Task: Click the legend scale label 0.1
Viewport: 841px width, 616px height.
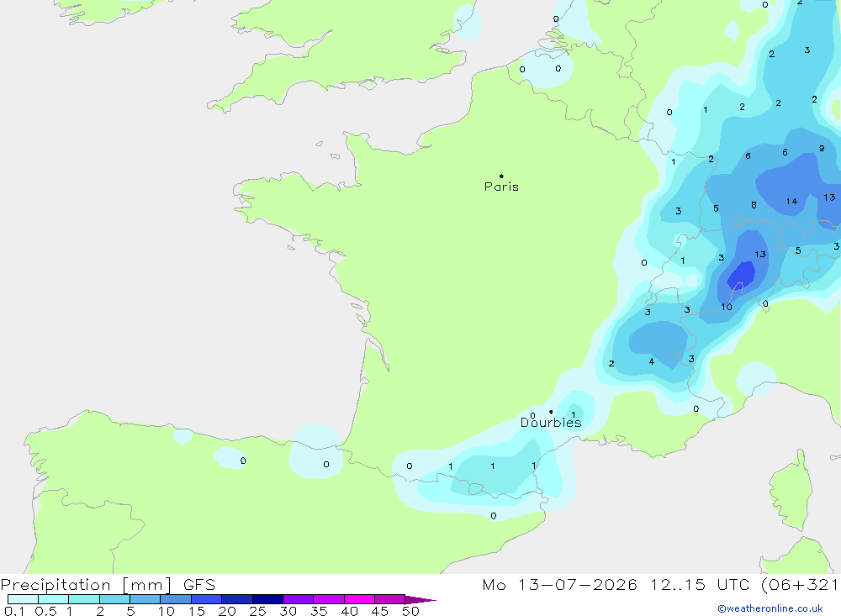Action: [x=14, y=611]
